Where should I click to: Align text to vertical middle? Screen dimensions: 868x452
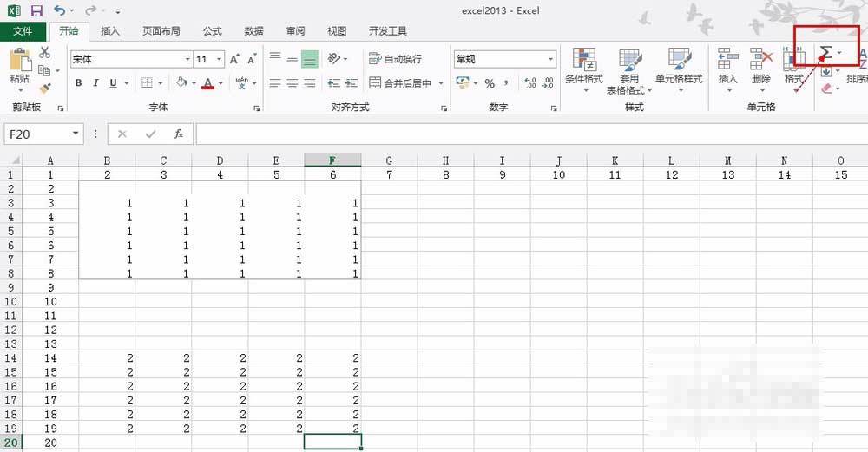tap(293, 59)
